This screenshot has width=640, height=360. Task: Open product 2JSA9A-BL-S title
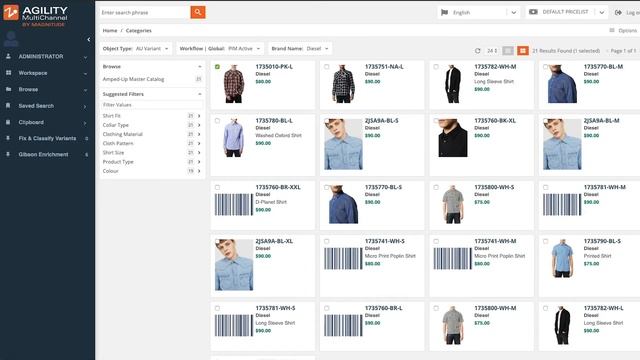tap(382, 121)
